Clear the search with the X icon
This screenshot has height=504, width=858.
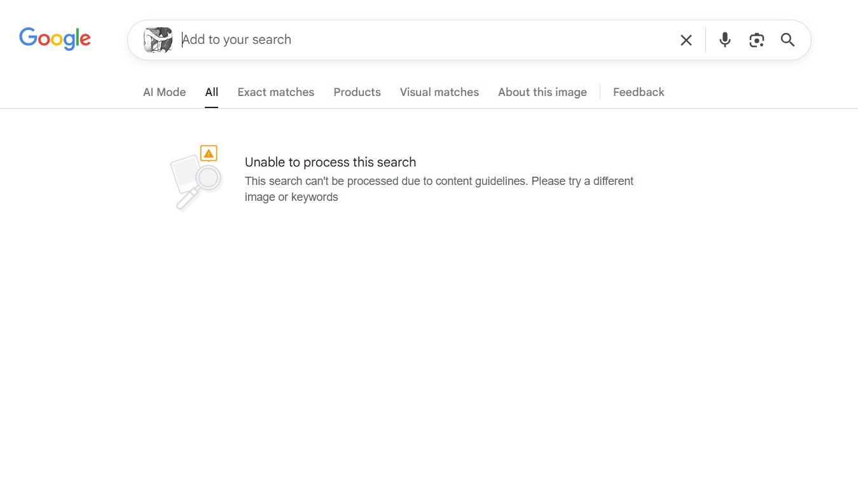[686, 40]
